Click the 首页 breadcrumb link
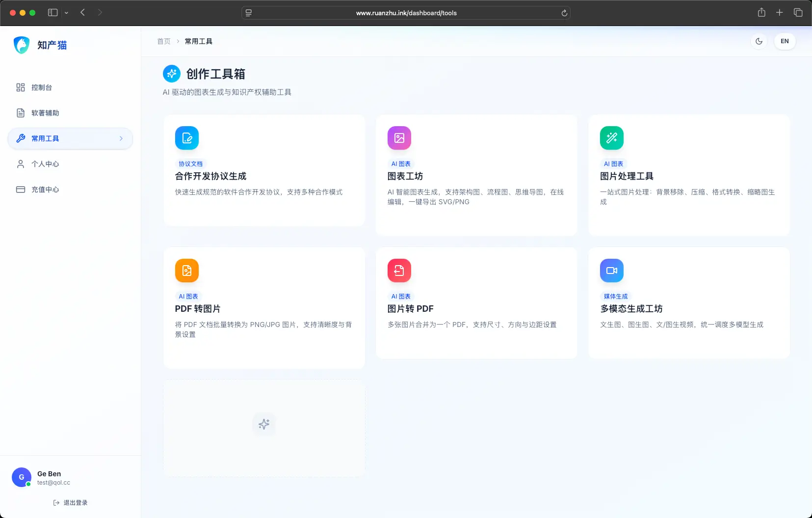The image size is (812, 518). [164, 41]
